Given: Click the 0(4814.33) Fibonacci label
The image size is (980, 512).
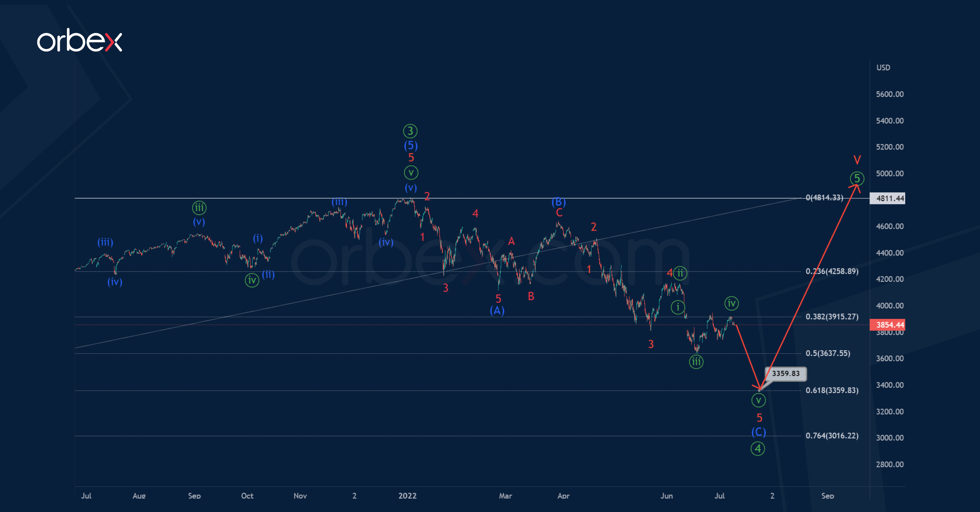Looking at the screenshot, I should click(x=824, y=197).
